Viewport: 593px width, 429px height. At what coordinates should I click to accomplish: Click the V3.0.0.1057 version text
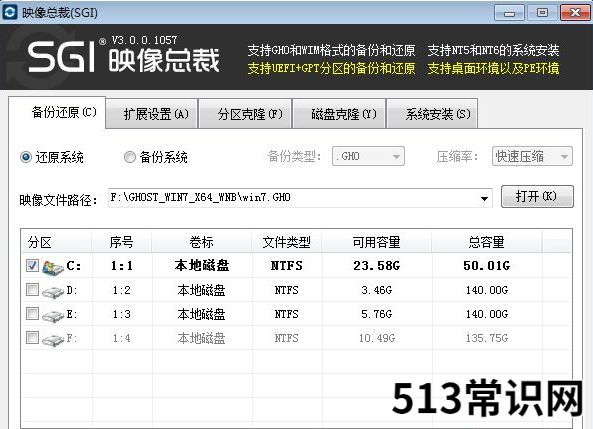pyautogui.click(x=144, y=40)
